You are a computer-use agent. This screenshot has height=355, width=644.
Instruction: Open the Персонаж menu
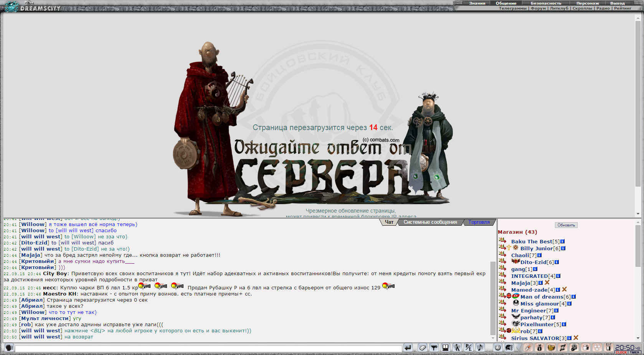point(588,3)
